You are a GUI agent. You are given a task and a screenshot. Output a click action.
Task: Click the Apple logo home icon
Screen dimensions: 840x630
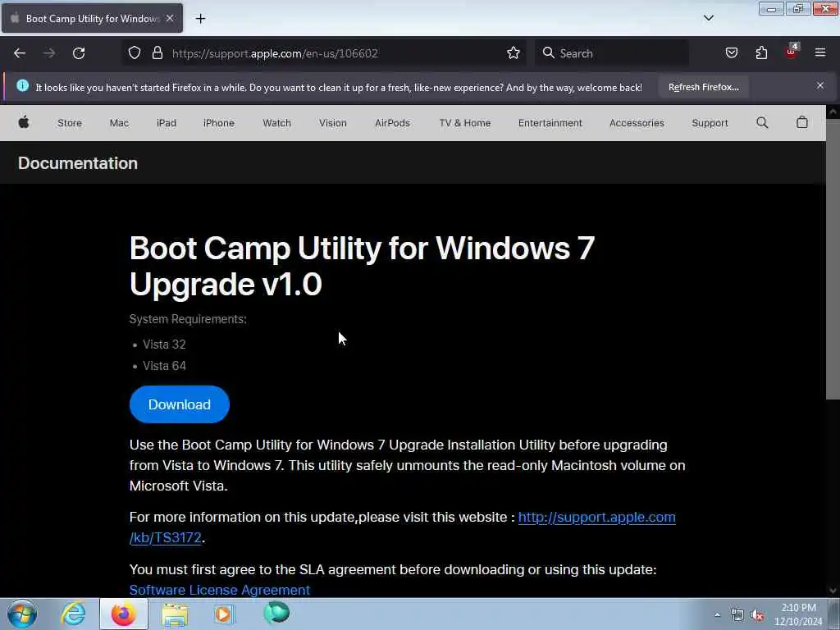click(x=24, y=123)
